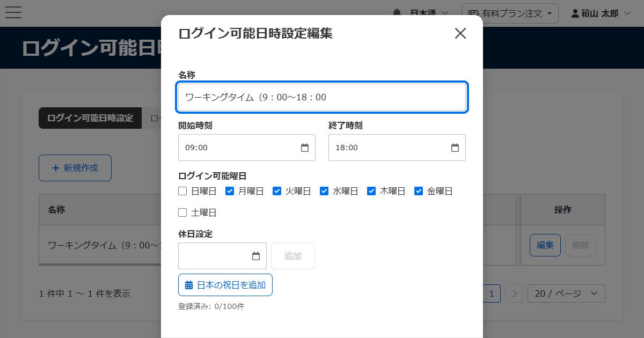Click the 日本の祝日を追加 button
644x338 pixels.
[225, 285]
